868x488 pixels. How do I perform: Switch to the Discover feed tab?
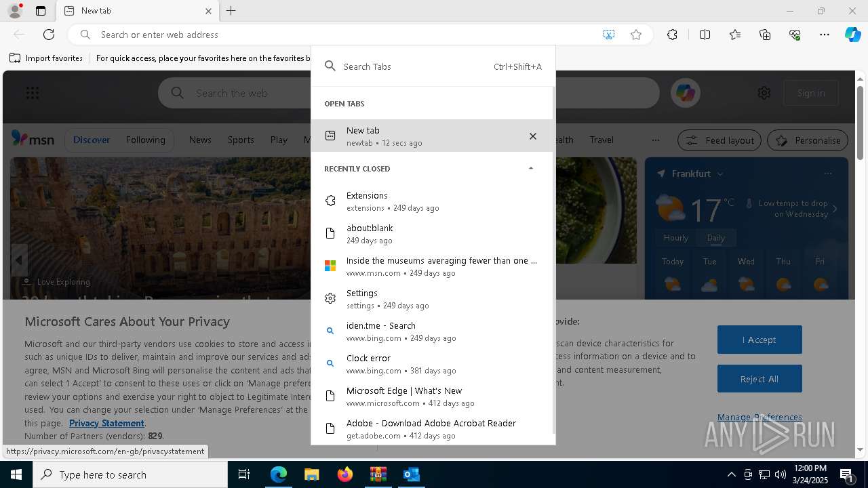(x=92, y=140)
